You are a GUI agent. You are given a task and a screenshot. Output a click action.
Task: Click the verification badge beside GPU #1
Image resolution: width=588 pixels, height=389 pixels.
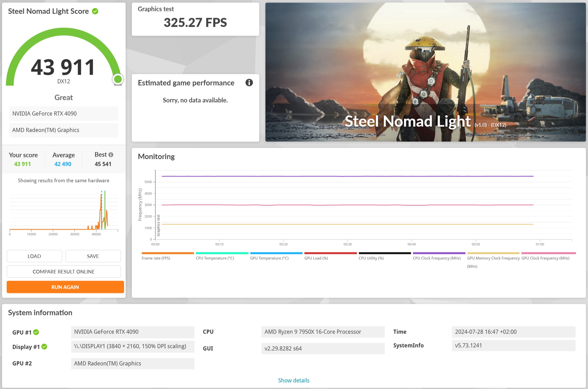point(36,332)
